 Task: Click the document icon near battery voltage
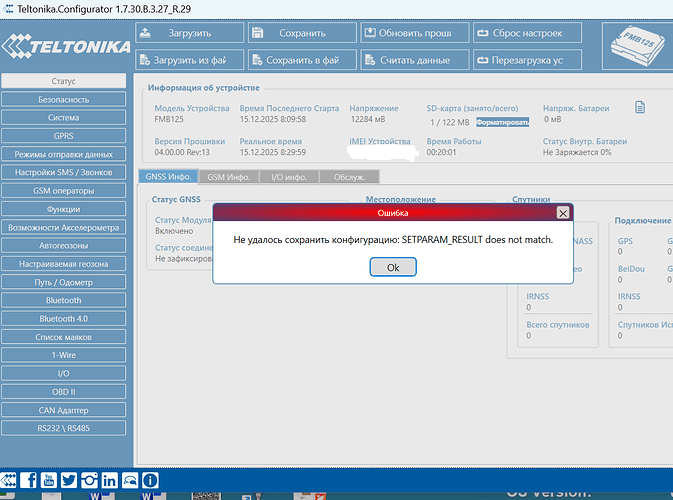point(641,108)
